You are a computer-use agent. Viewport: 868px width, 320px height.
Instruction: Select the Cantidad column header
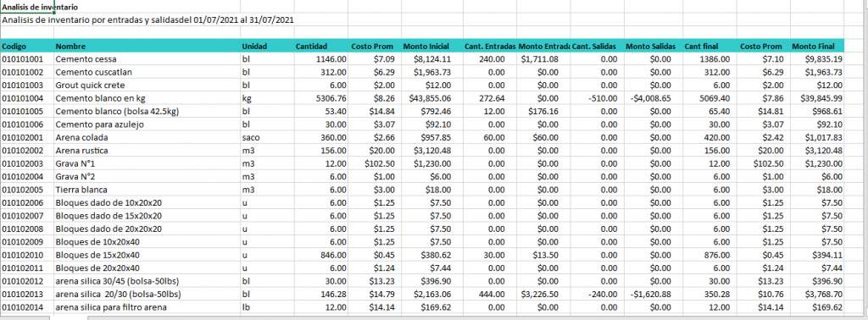point(321,46)
